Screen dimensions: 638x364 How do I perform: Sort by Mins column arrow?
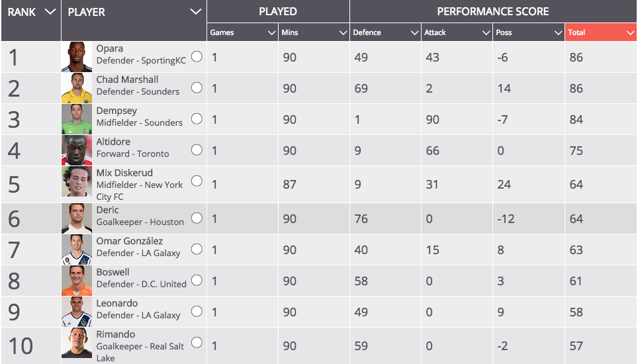pyautogui.click(x=343, y=32)
